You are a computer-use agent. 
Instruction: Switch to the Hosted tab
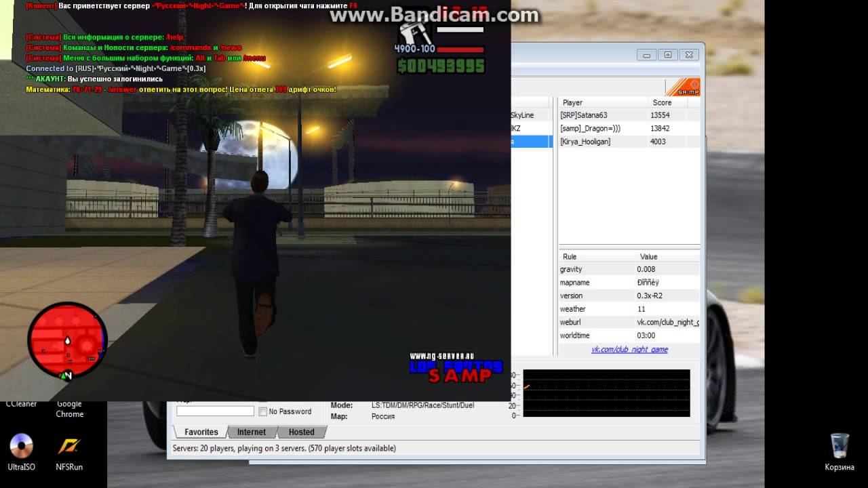pos(301,432)
